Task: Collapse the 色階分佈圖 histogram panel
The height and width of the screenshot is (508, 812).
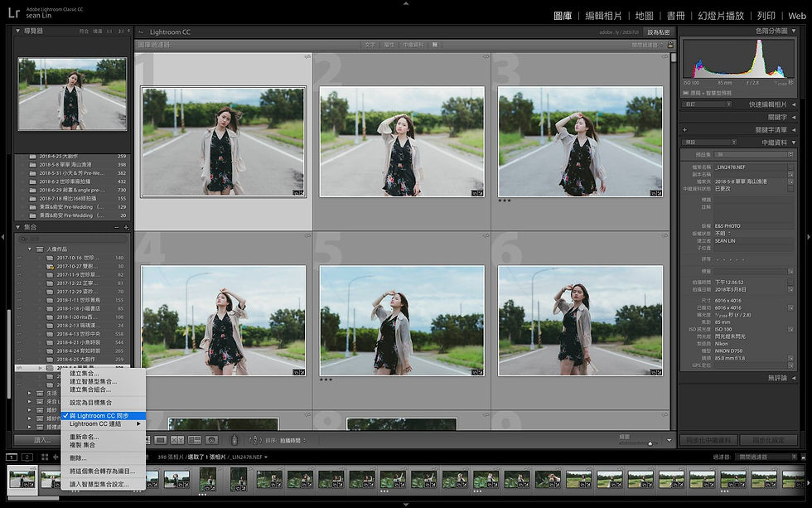Action: pyautogui.click(x=794, y=31)
